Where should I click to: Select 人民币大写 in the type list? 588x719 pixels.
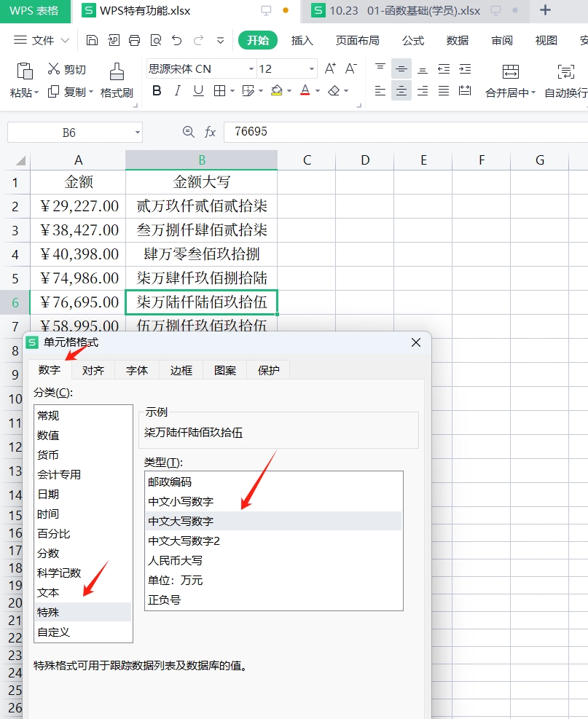(176, 560)
